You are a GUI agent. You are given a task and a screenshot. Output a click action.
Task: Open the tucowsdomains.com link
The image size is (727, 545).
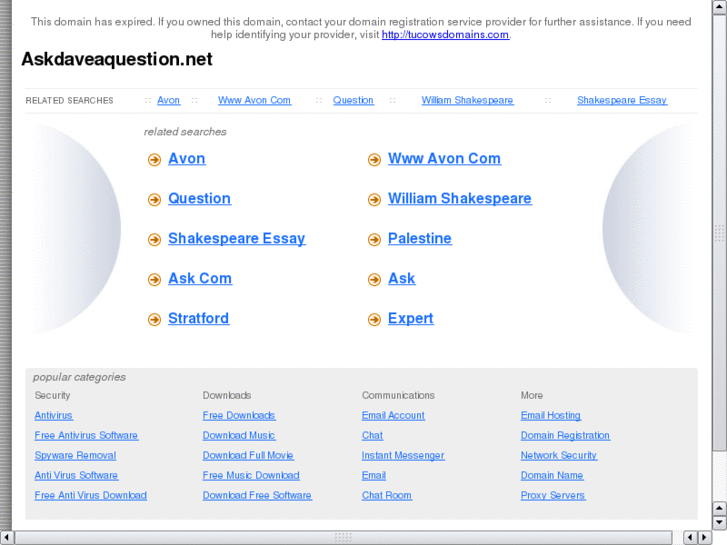[445, 34]
